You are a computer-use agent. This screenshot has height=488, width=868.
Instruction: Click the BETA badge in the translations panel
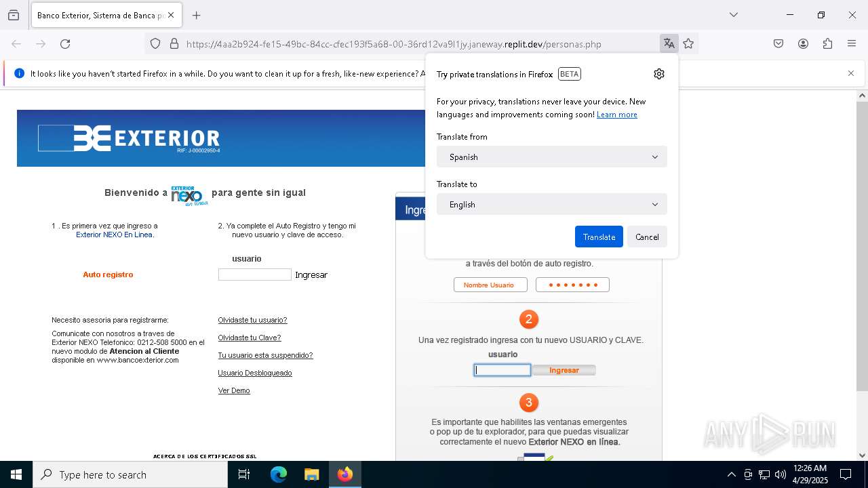point(570,74)
